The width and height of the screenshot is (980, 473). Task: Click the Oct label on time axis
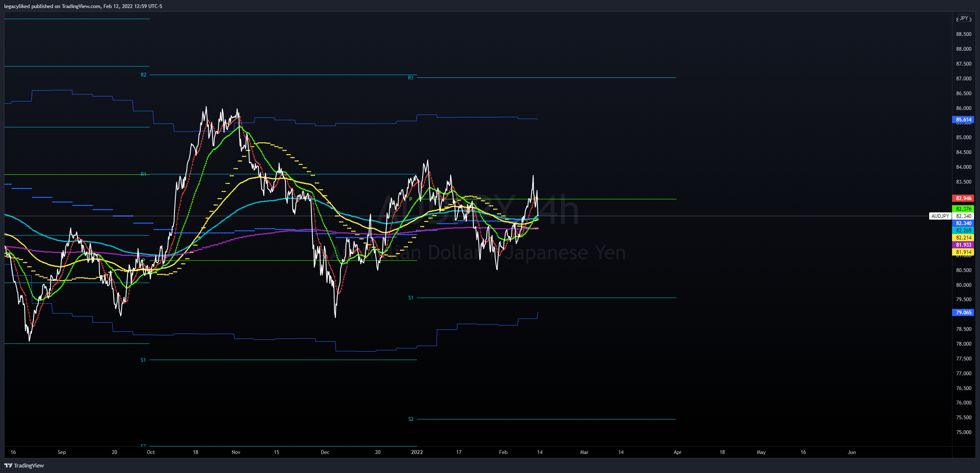[151, 452]
